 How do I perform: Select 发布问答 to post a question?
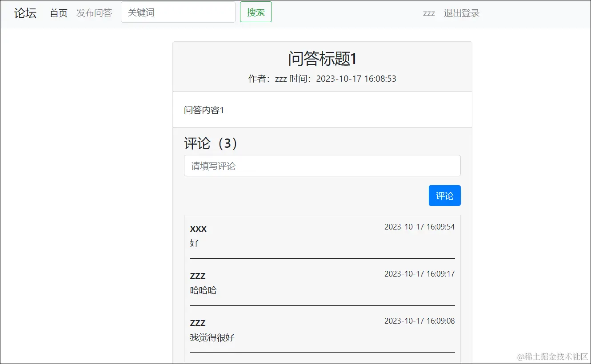[94, 13]
